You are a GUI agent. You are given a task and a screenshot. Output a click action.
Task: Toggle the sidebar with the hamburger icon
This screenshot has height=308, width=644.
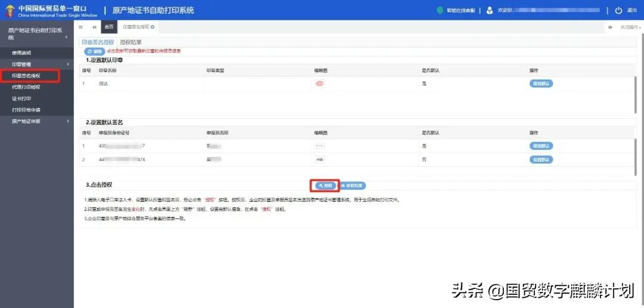point(80,27)
